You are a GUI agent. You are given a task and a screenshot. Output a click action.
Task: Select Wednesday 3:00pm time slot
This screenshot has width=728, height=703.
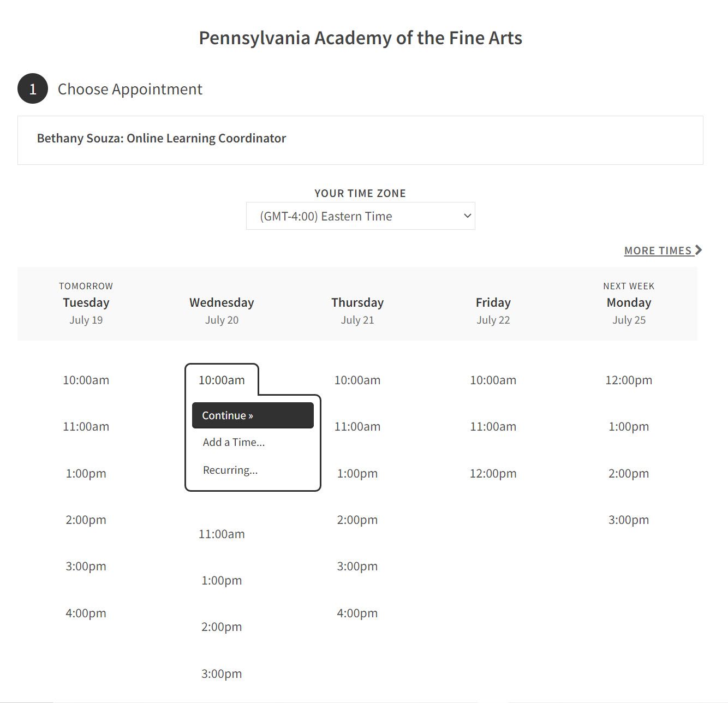(x=222, y=674)
